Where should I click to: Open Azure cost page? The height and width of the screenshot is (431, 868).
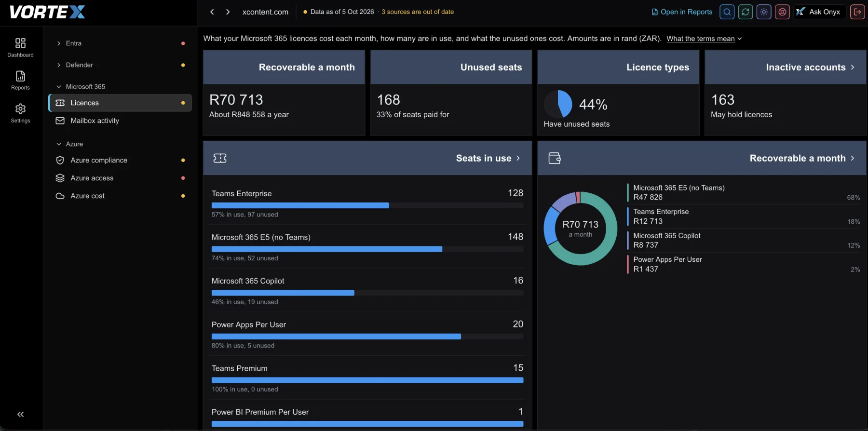(x=120, y=196)
